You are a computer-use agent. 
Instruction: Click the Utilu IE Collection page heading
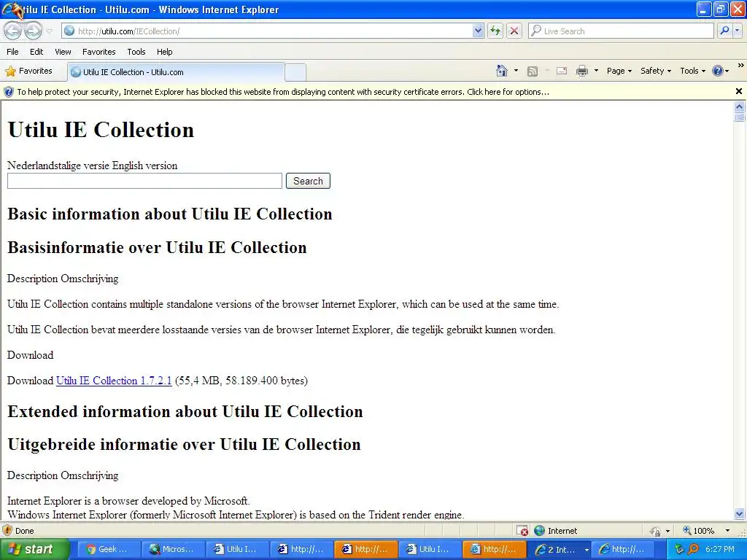pyautogui.click(x=101, y=130)
